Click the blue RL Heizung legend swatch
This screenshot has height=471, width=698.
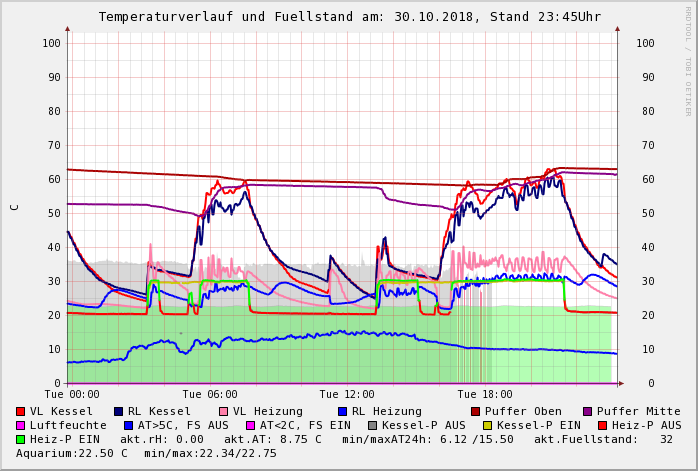click(342, 411)
